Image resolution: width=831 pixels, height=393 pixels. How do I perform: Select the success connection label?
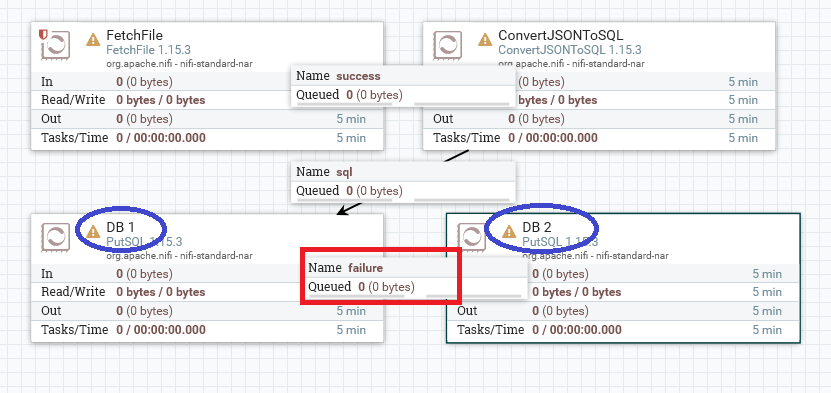point(403,86)
